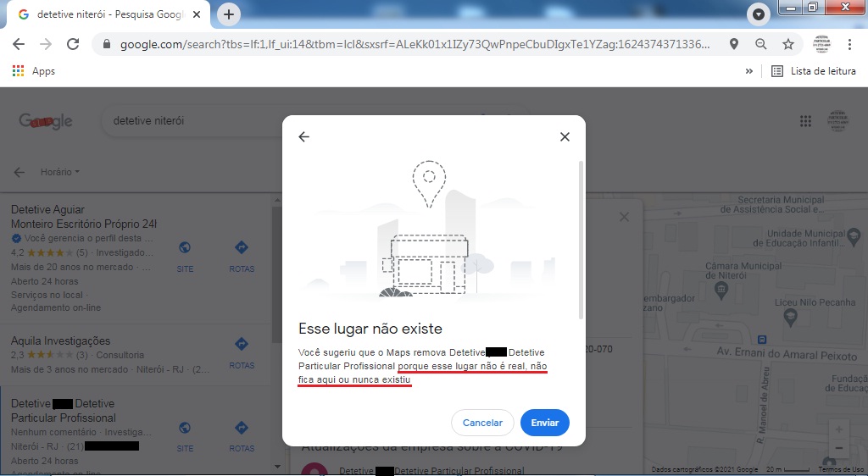Click the results list scroll-up arrow
Image resolution: width=868 pixels, height=476 pixels.
(277, 200)
